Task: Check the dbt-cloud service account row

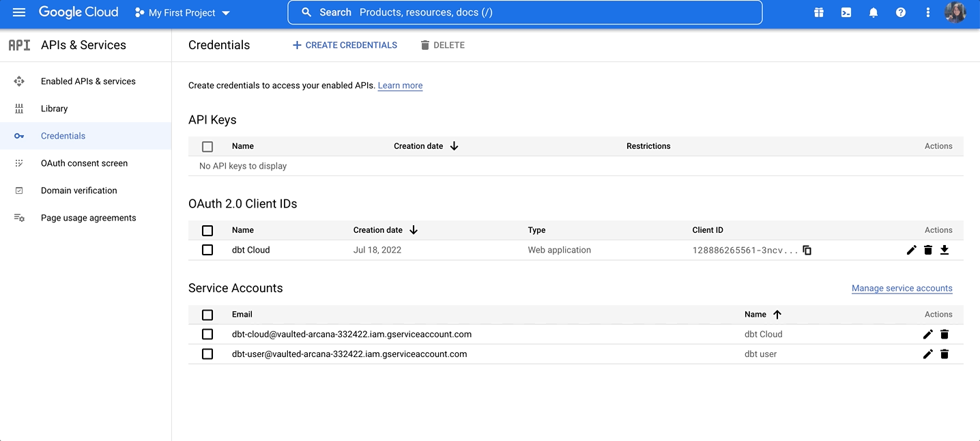Action: [x=207, y=334]
